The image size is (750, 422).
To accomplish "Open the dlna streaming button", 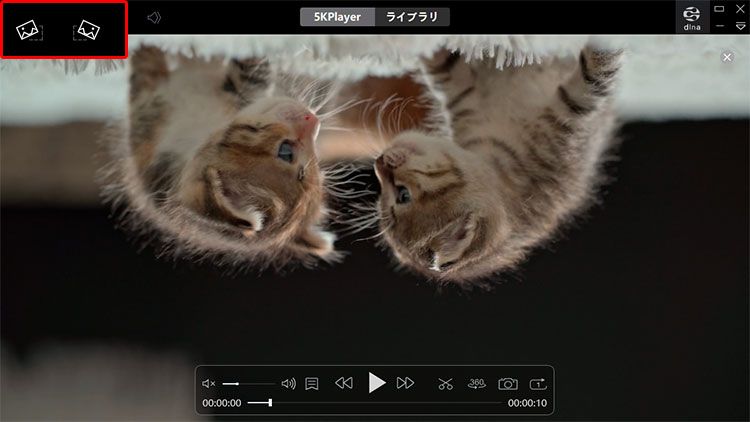I will 692,18.
